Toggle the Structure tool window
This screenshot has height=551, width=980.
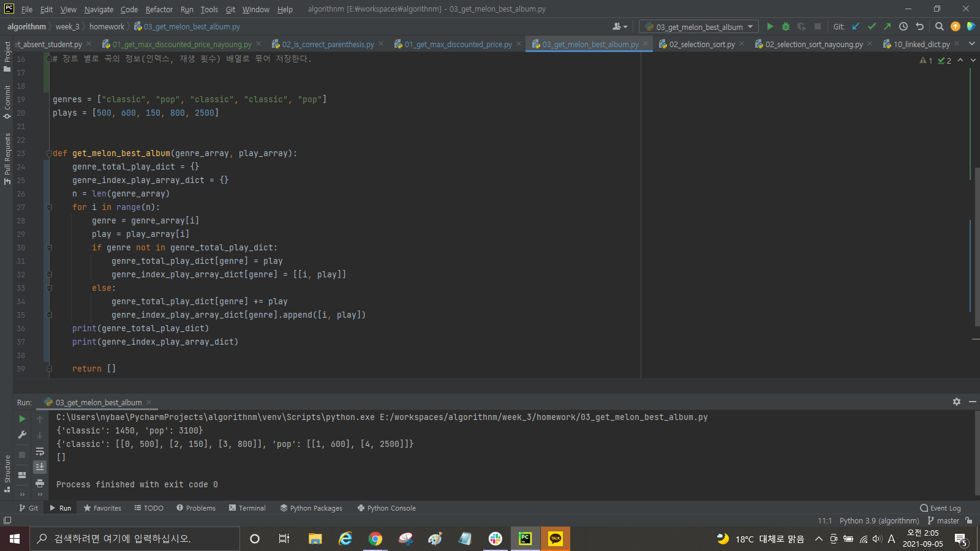7,474
